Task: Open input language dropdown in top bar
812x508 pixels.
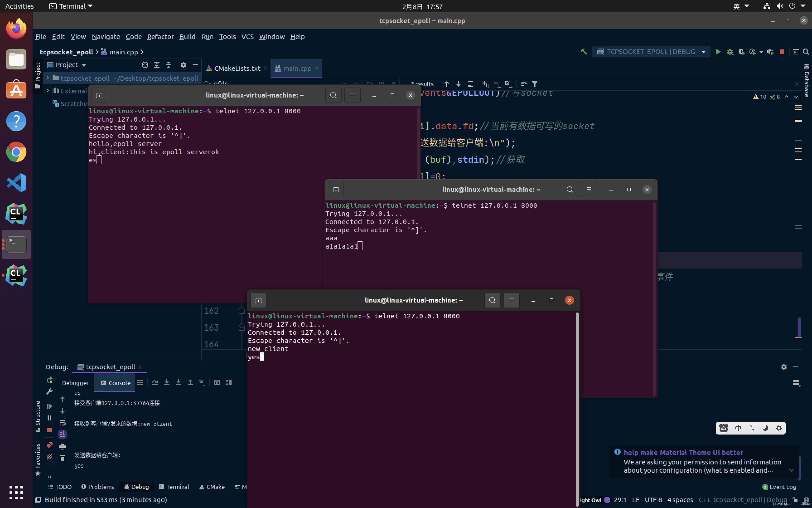Action: coord(741,6)
